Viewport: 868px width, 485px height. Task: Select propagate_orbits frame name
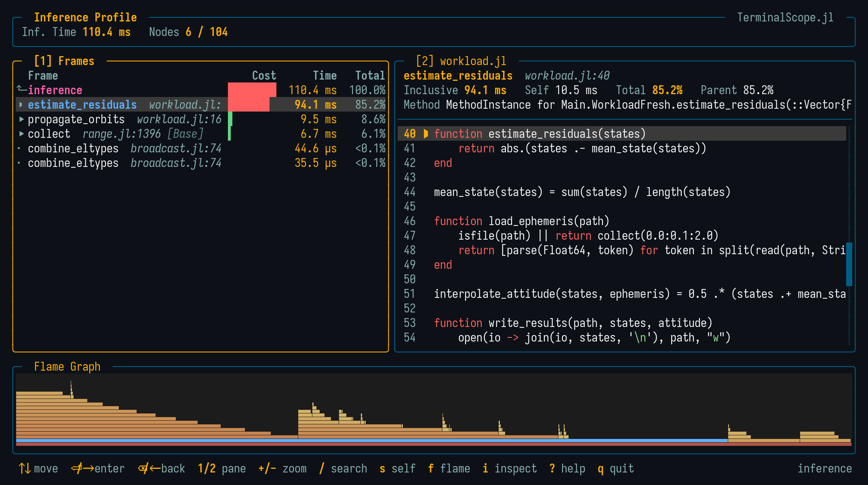coord(76,119)
